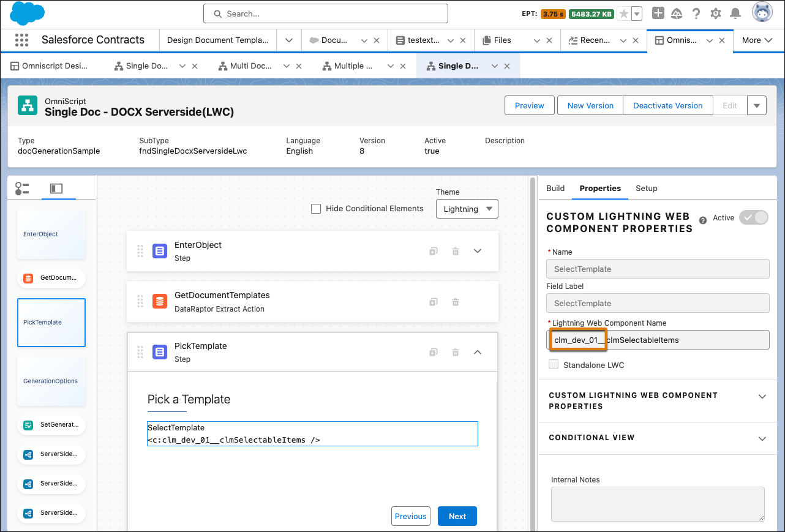Grab the GetDocumentTemplates drag handle

140,302
